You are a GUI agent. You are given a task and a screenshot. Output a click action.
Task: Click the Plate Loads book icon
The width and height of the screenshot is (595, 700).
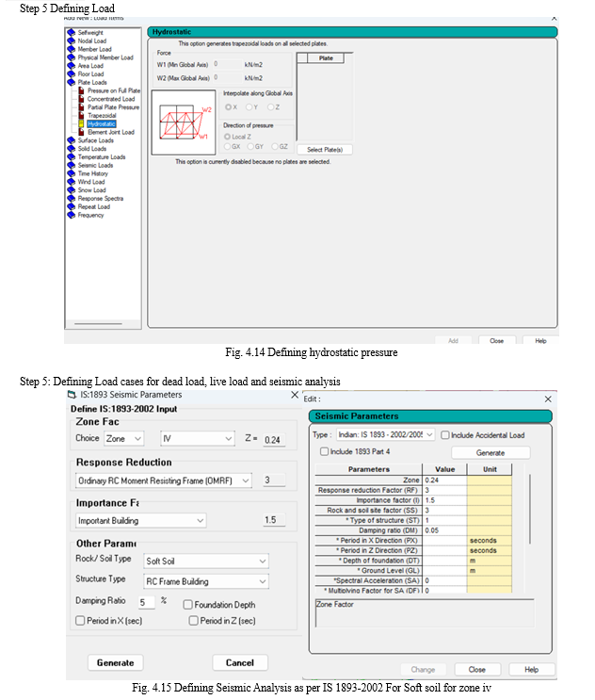tap(71, 82)
